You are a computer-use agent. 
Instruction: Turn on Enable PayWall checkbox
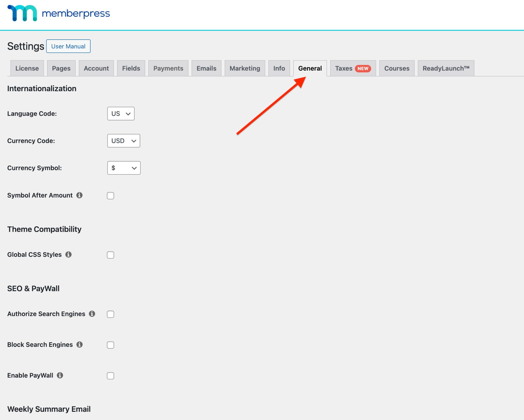point(111,376)
